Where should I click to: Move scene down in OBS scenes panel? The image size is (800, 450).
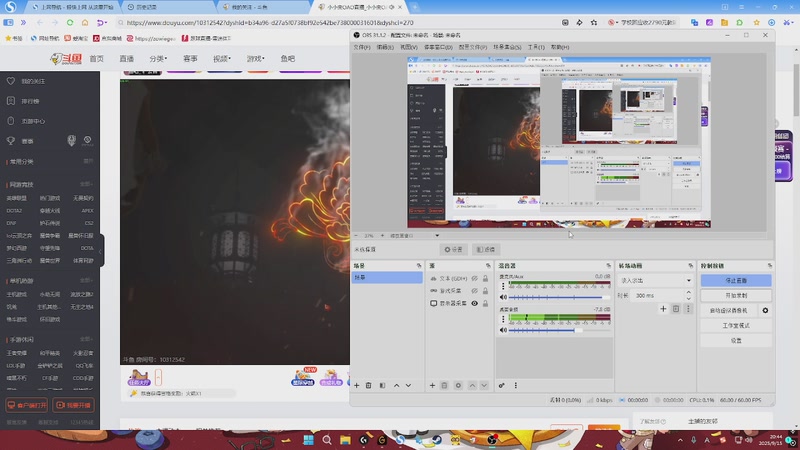tap(408, 386)
